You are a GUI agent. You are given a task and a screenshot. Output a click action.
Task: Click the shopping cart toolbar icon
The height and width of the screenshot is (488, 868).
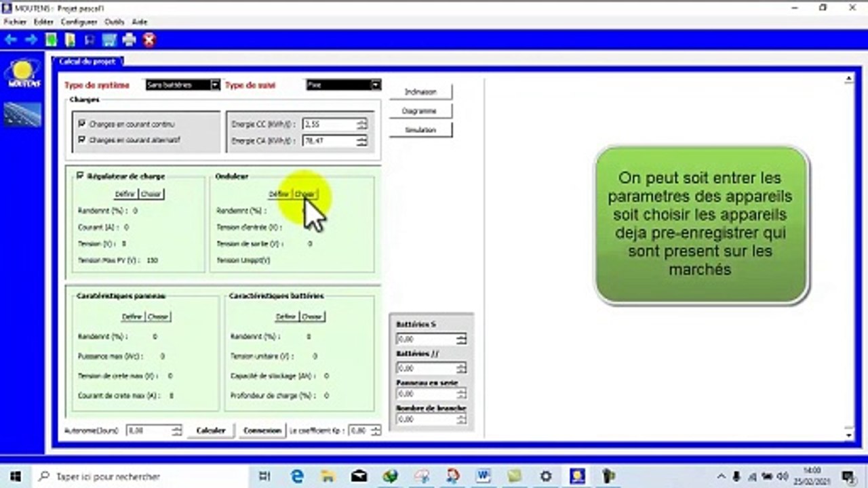(111, 40)
